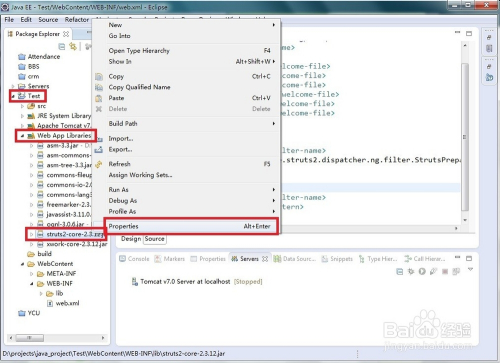The width and height of the screenshot is (500, 363).
Task: Click the Package Explorer horizontal scrollbar thumb
Action: tap(30, 338)
